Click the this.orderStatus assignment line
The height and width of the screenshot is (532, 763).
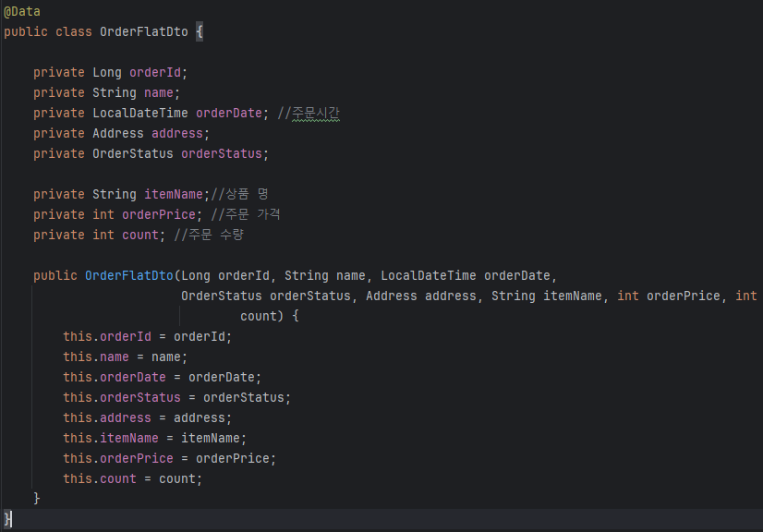[176, 398]
